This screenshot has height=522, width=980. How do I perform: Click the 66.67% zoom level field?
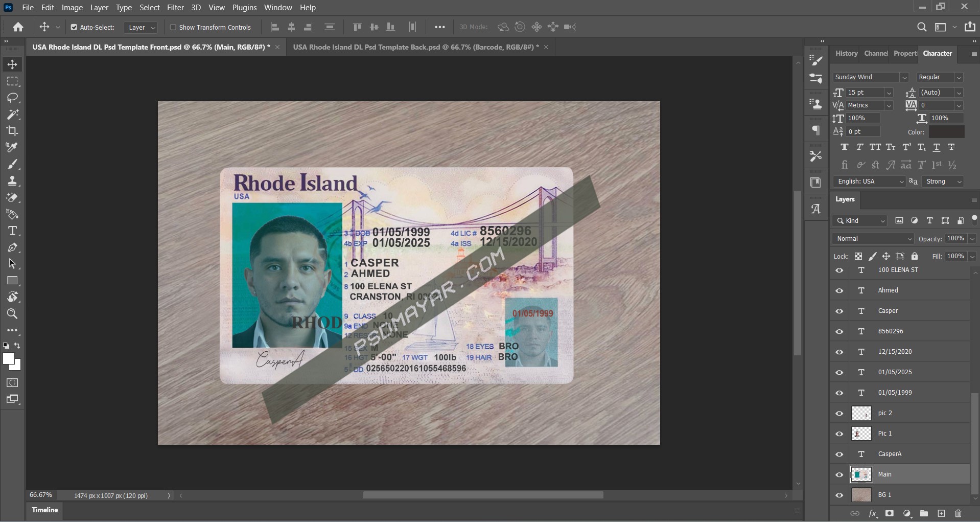[x=41, y=495]
